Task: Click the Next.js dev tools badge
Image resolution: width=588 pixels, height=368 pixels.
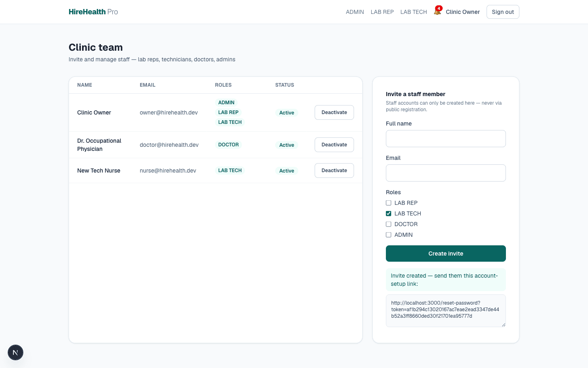Action: pos(16,352)
